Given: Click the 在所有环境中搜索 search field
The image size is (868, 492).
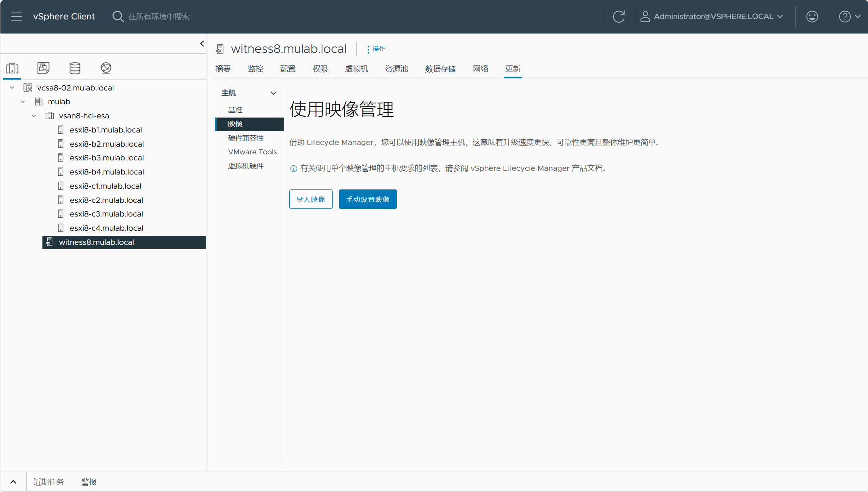Looking at the screenshot, I should 159,17.
